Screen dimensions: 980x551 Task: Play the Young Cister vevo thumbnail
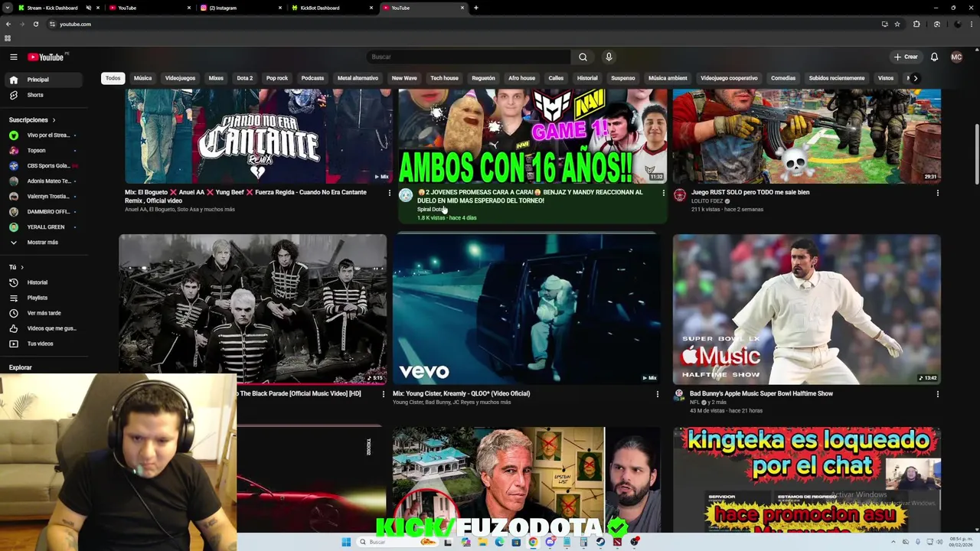click(527, 309)
